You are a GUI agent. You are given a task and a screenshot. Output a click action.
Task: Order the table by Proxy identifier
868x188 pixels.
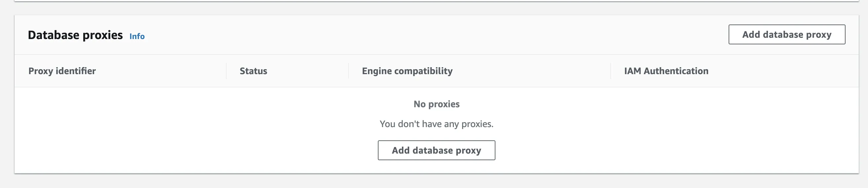(x=62, y=71)
